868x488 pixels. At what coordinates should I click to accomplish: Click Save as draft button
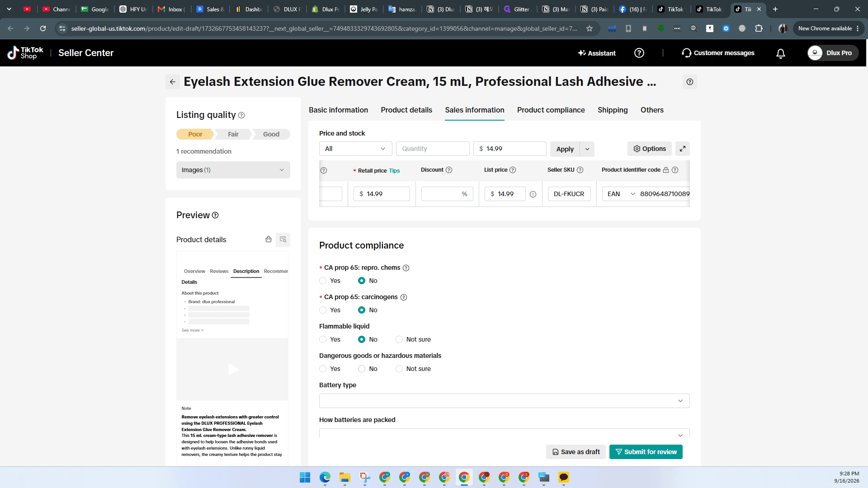point(576,452)
